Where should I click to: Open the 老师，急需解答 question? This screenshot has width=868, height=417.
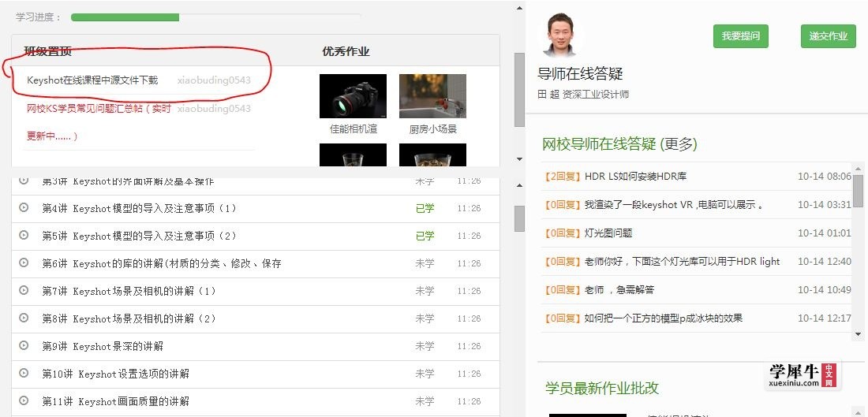619,289
